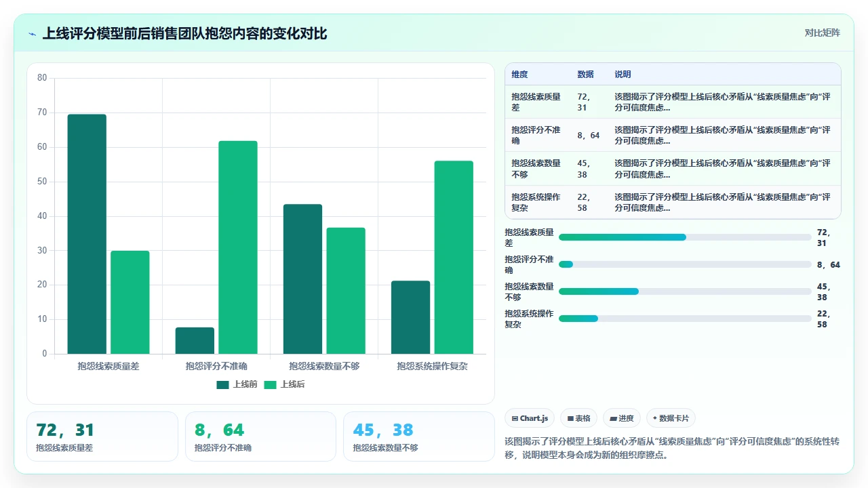The height and width of the screenshot is (488, 868).
Task: Select the Chart.js tag chip
Action: pyautogui.click(x=530, y=418)
